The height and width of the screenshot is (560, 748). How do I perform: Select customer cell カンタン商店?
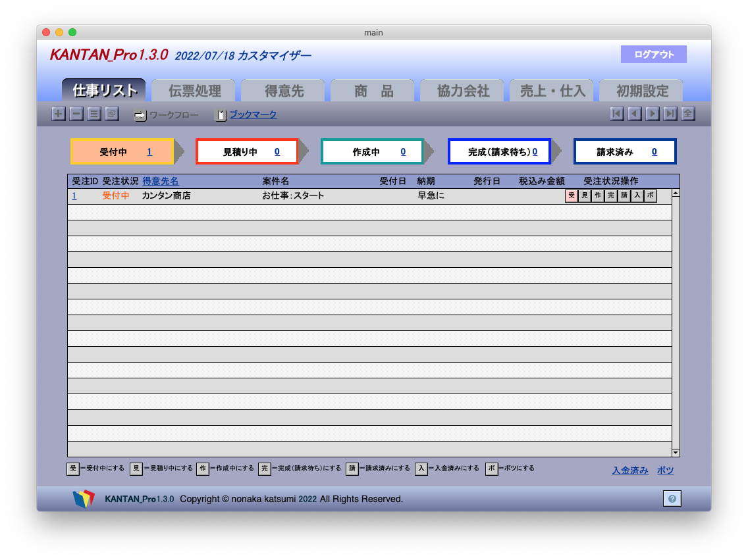(166, 196)
